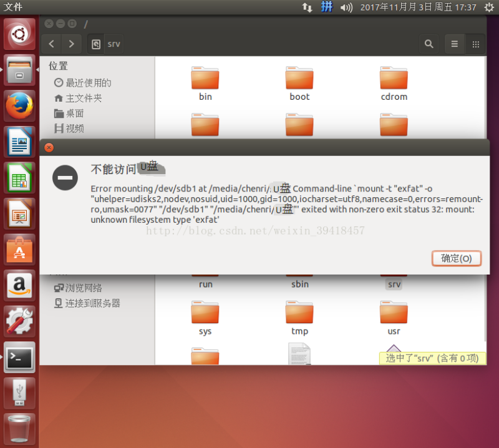Open Amazon launcher icon

pyautogui.click(x=19, y=286)
